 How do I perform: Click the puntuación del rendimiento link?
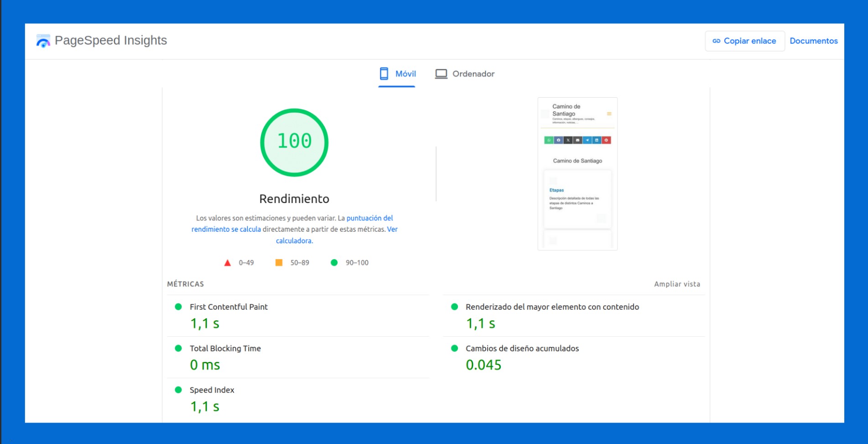(x=369, y=218)
